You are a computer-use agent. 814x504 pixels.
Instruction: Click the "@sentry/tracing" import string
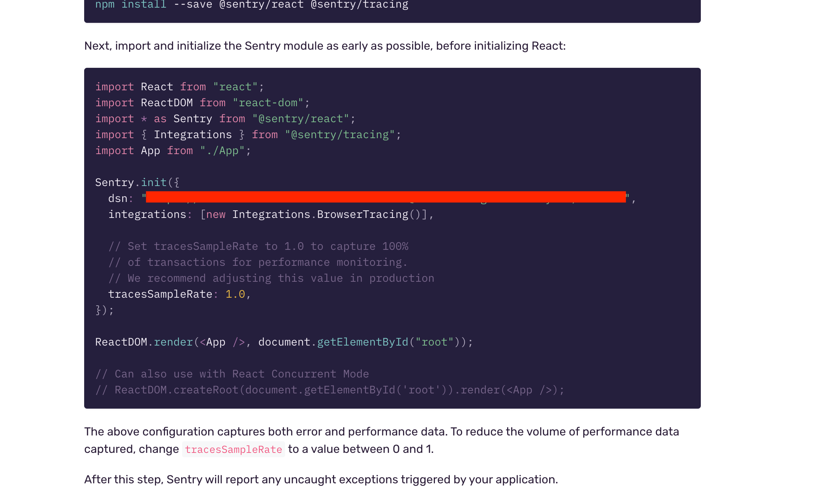click(340, 135)
